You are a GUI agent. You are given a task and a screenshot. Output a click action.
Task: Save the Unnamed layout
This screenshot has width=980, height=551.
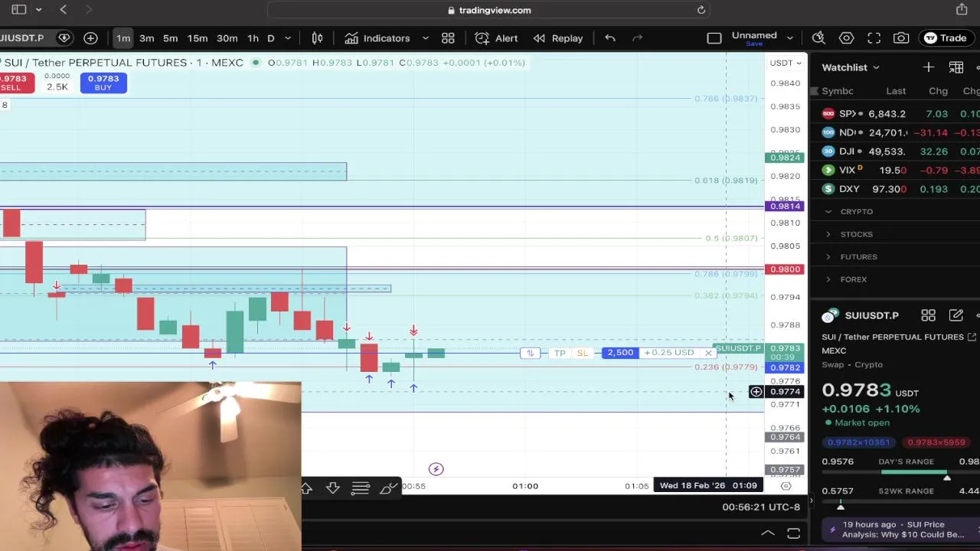754,44
